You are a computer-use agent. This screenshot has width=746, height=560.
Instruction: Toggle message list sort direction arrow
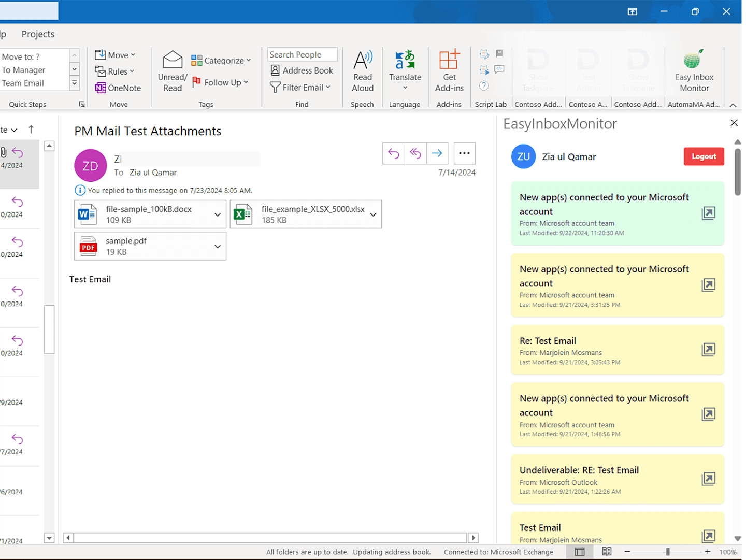click(31, 130)
